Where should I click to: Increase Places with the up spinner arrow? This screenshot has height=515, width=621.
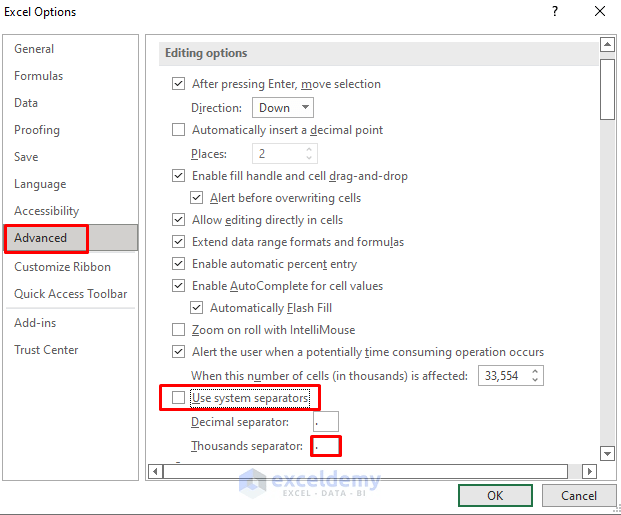coord(309,149)
